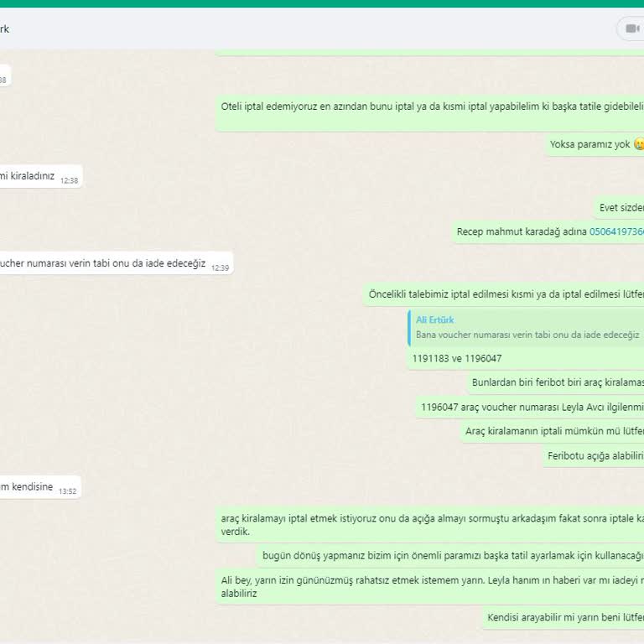Select message 'Ali bey, yarın izin gününüzmüş'
644x644 pixels.
(429, 586)
